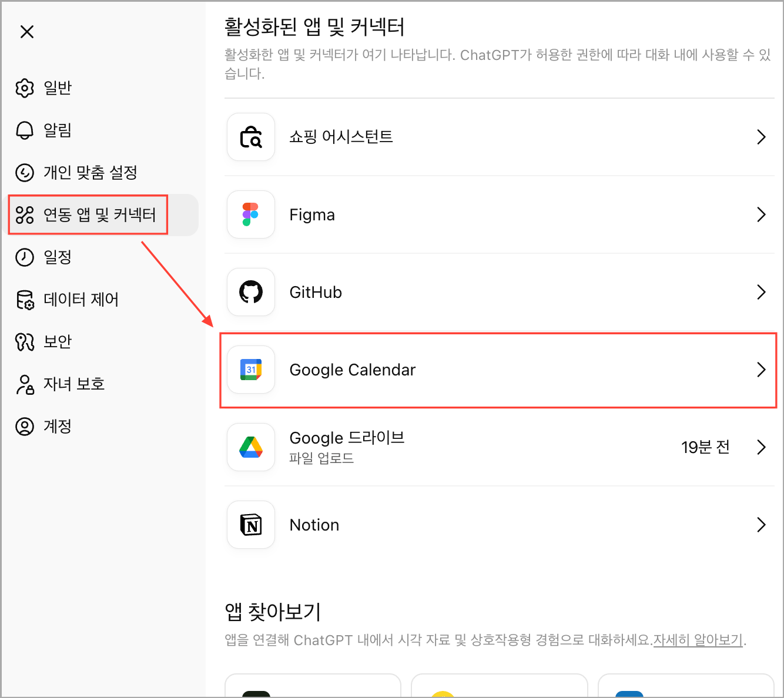Expand the Notion row chevron
The height and width of the screenshot is (698, 784).
(x=761, y=525)
